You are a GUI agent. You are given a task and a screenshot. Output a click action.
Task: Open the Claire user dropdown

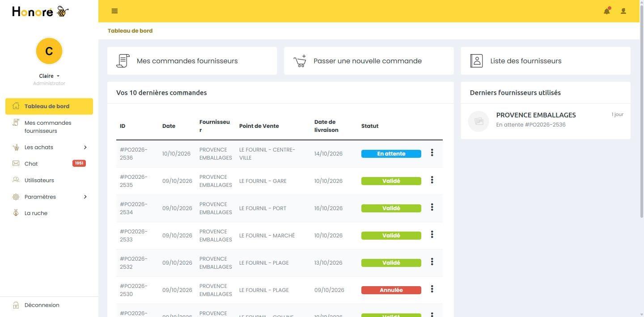(x=49, y=76)
